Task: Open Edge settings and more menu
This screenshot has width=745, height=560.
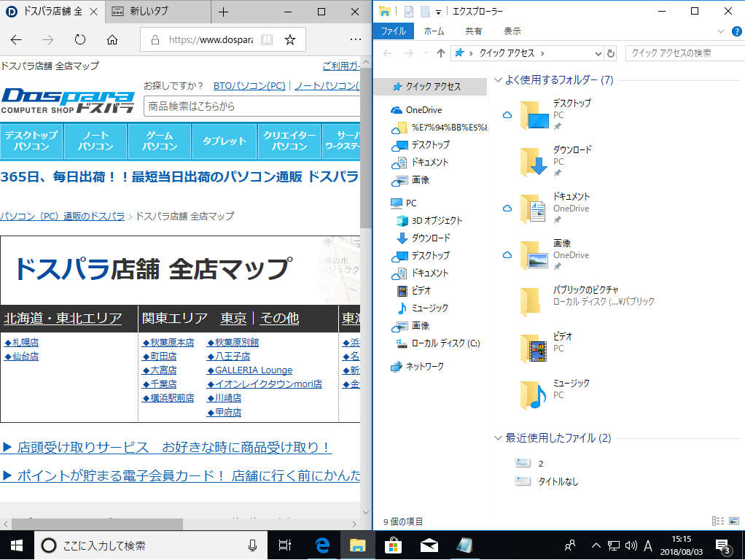Action: pos(356,40)
